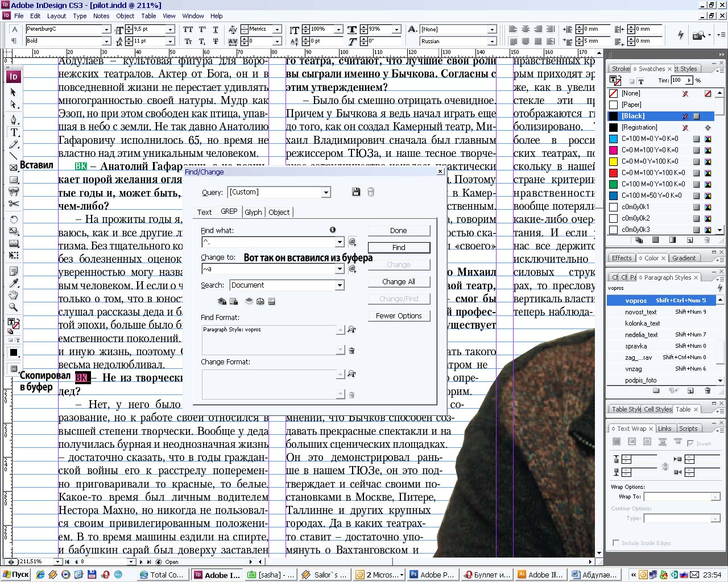Open the PetersburgC font family dropdown
The image size is (728, 582).
(x=106, y=29)
